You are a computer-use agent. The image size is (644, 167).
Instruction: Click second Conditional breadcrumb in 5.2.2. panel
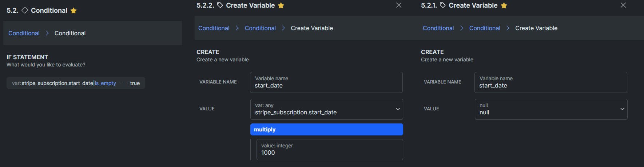point(260,28)
